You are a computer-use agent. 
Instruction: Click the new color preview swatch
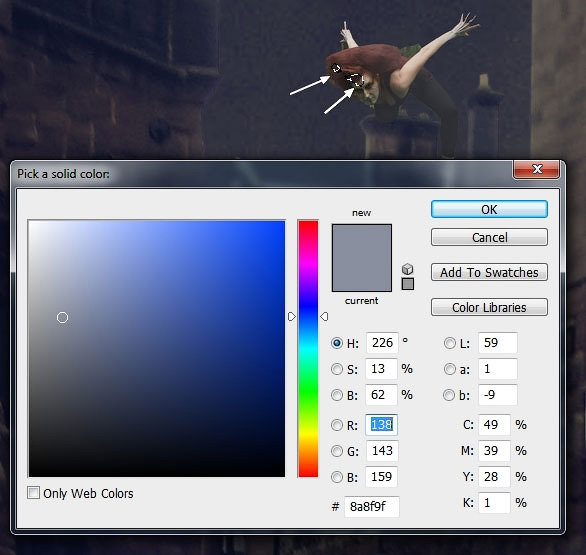click(362, 241)
